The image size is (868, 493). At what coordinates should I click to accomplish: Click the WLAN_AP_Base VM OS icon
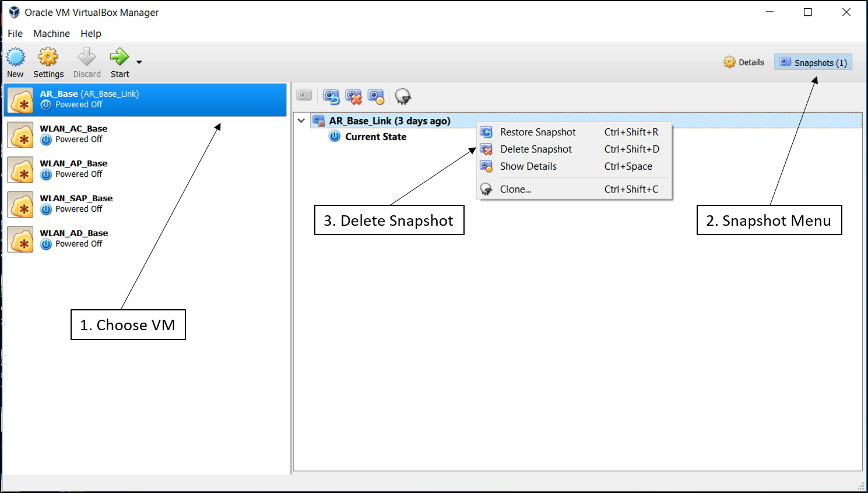(x=20, y=170)
